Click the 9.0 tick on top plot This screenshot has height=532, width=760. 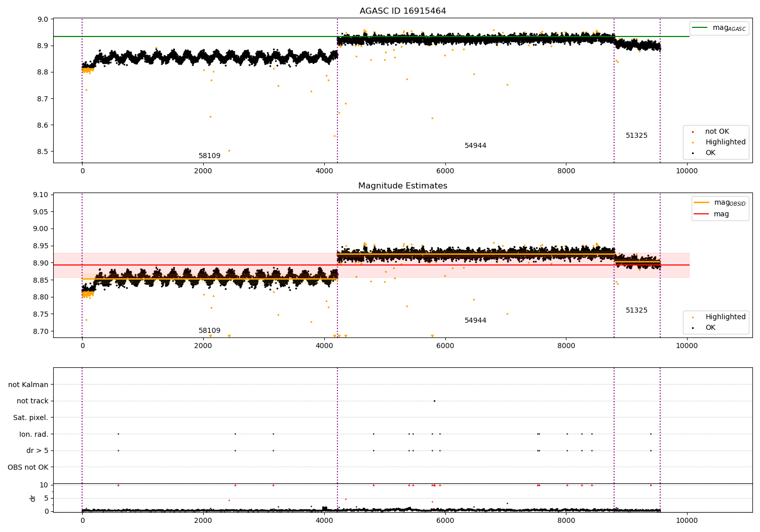point(43,20)
